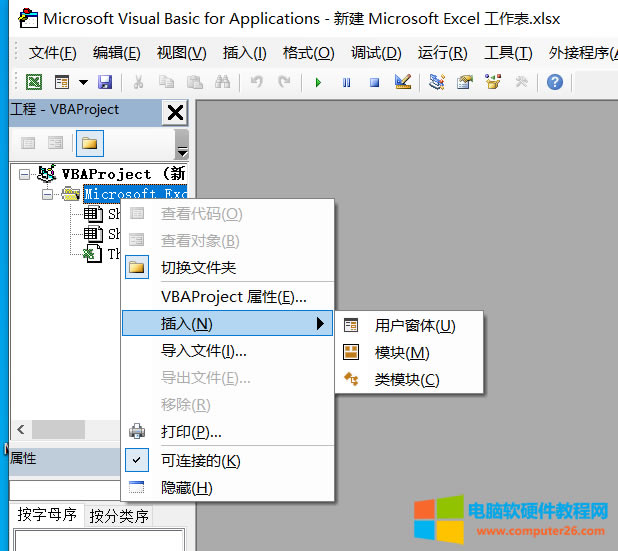Click folder icon beside 切换文件夹
The width and height of the screenshot is (618, 551).
(x=137, y=267)
